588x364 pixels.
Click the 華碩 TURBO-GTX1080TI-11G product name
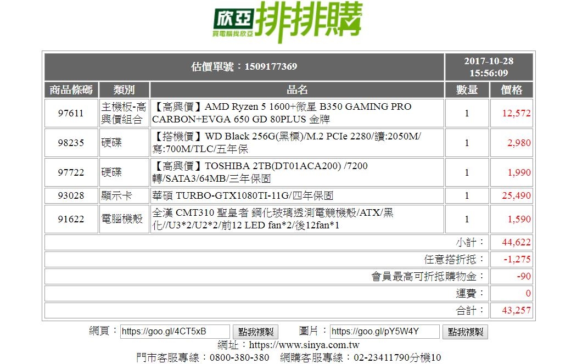tap(243, 195)
